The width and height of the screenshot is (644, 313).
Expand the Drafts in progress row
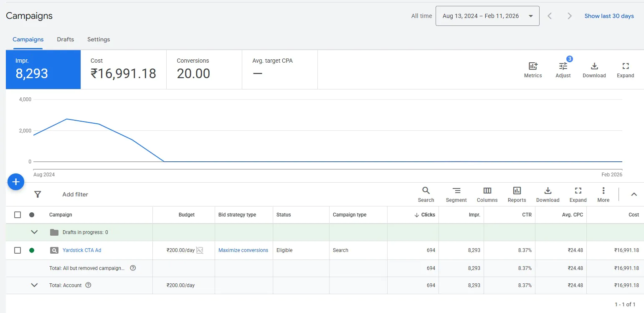click(35, 232)
